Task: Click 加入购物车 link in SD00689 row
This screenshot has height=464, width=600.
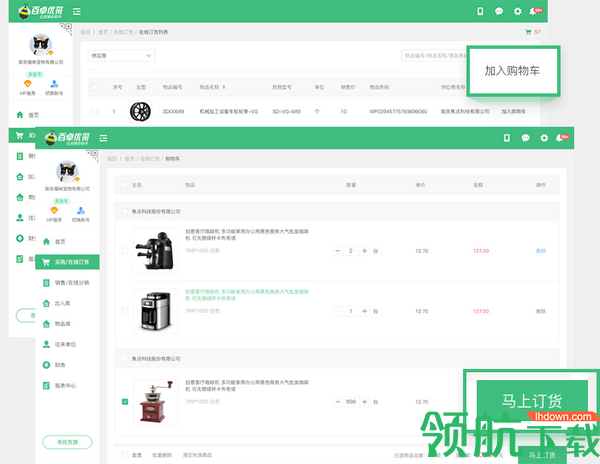Action: pyautogui.click(x=514, y=111)
